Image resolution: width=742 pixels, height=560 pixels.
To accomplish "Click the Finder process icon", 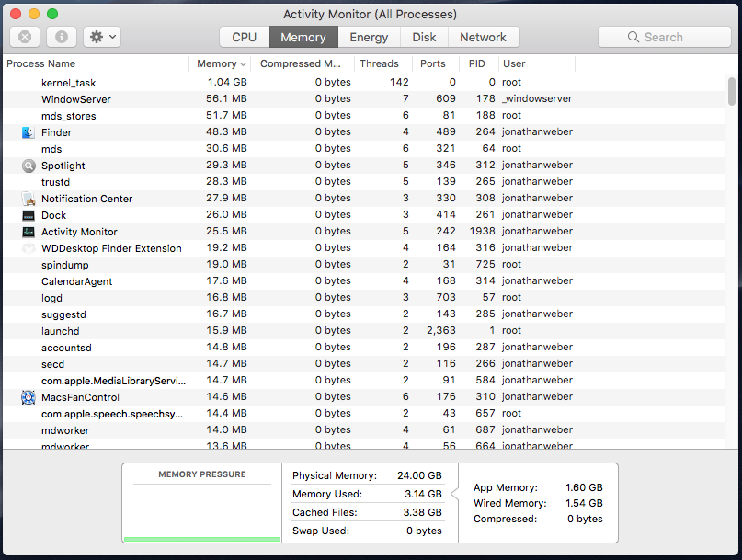I will tap(29, 132).
